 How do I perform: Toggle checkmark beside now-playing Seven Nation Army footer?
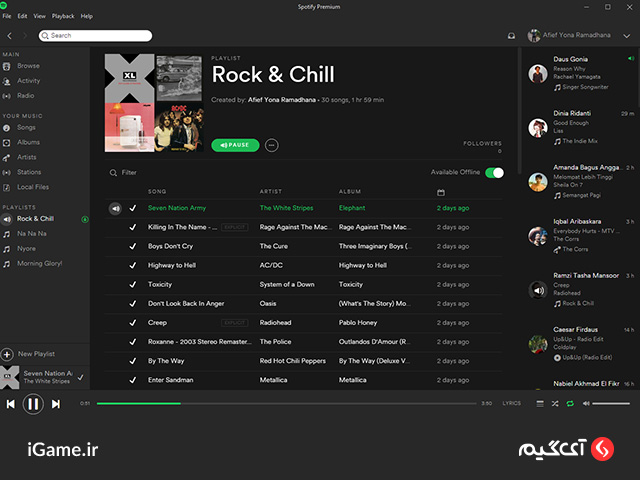[x=80, y=378]
